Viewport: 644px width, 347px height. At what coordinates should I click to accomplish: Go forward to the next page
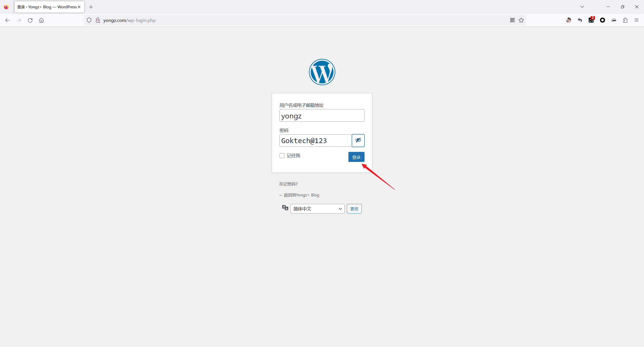point(19,20)
